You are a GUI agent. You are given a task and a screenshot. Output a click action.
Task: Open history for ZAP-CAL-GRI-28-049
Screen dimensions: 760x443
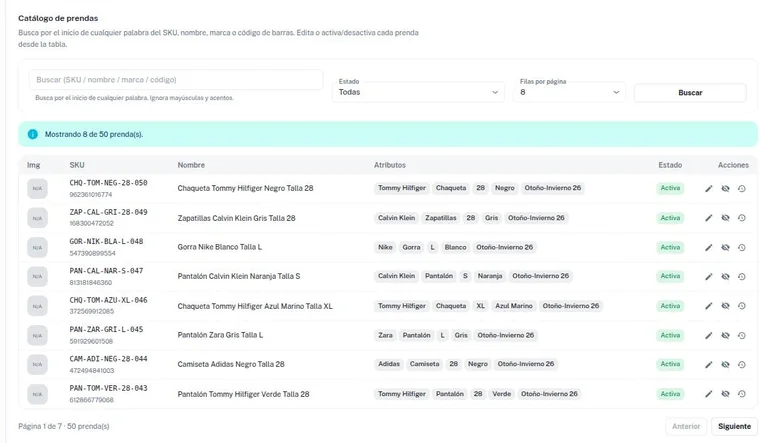(x=742, y=218)
